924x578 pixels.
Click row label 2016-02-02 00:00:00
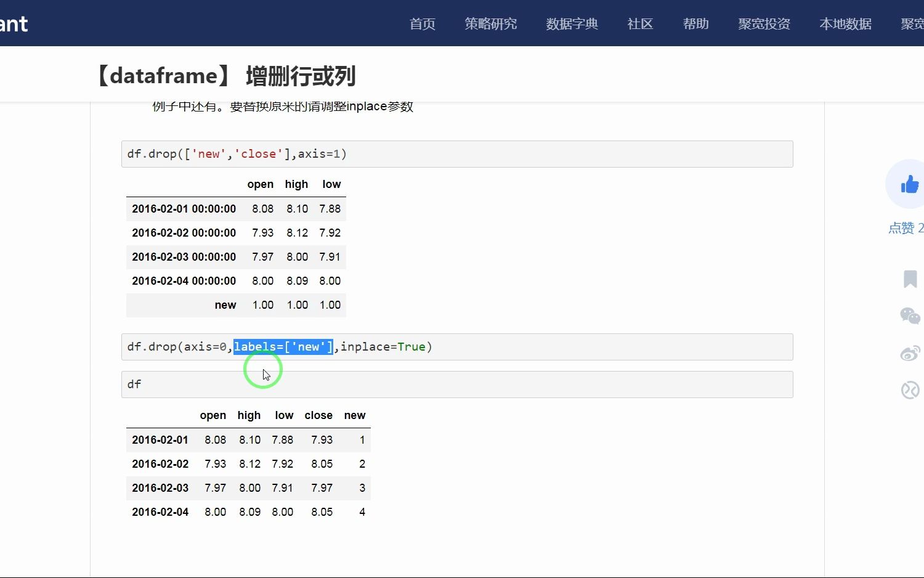point(184,233)
